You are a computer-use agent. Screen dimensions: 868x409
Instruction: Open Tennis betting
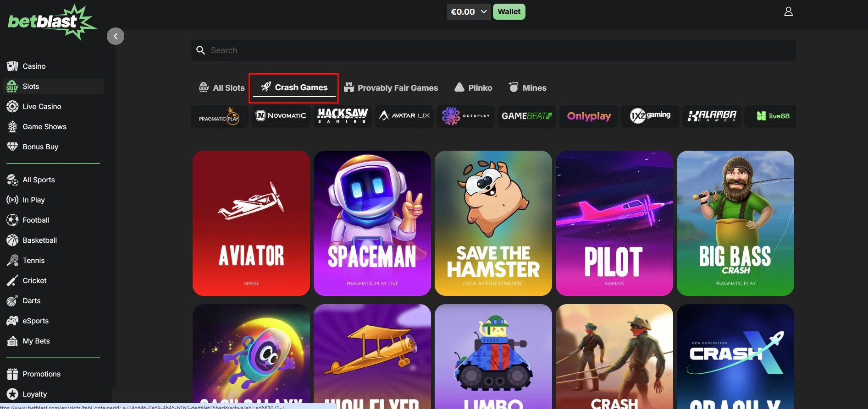pos(53,260)
